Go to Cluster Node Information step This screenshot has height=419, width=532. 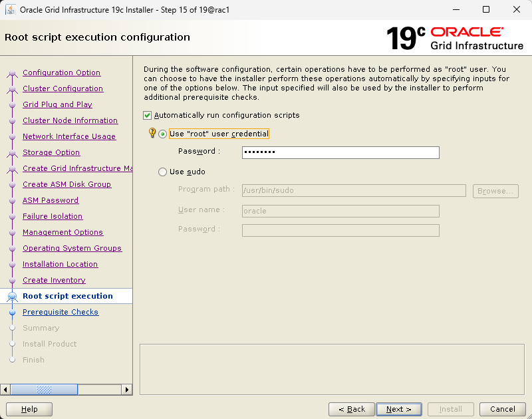point(70,120)
